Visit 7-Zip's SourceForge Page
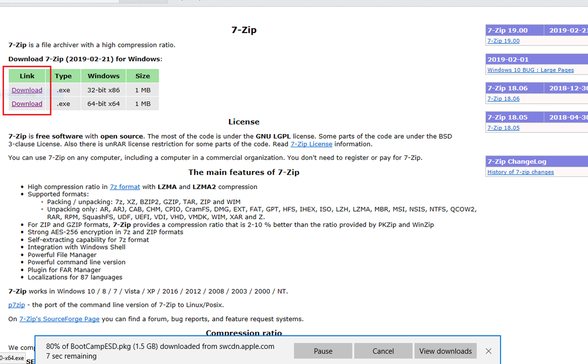The image size is (588, 364). [59, 319]
